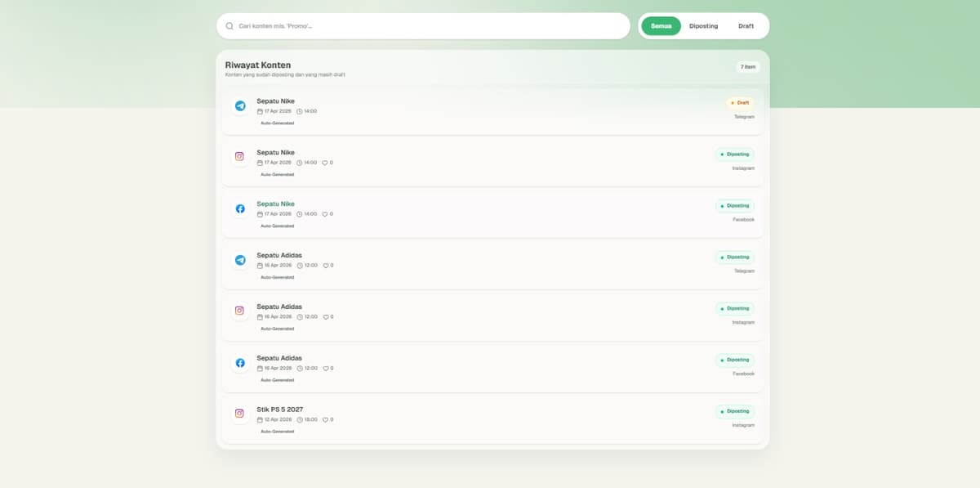Click 'Telegram' label in Sepatu Adidas row
Viewport: 980px width, 488px height.
pyautogui.click(x=744, y=271)
